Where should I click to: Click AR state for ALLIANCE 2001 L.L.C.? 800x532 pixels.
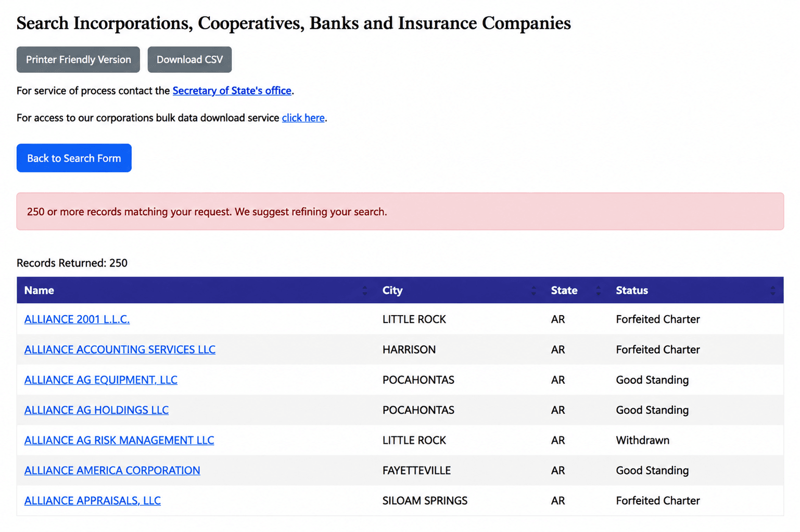pos(558,319)
